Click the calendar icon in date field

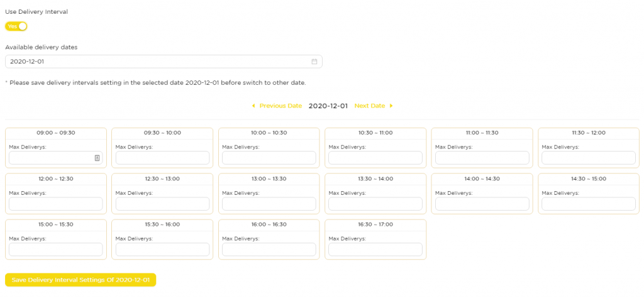[x=314, y=62]
